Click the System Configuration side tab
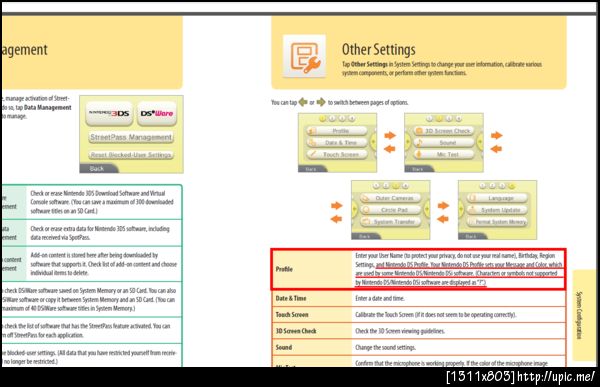The image size is (600, 387). pyautogui.click(x=584, y=315)
